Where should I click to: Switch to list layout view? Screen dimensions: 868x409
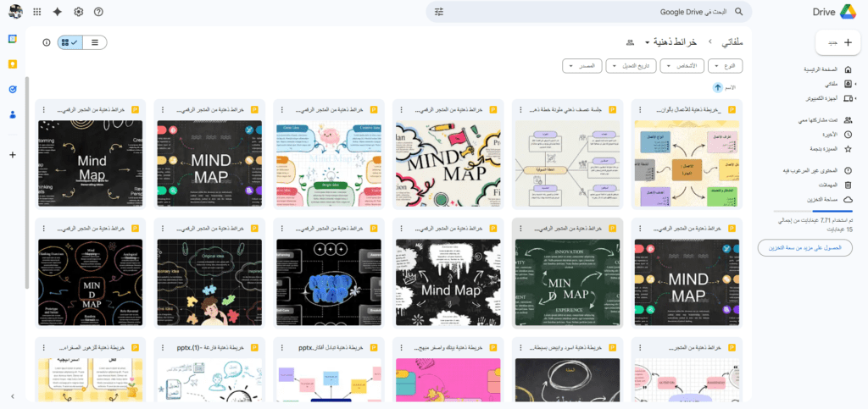(94, 41)
